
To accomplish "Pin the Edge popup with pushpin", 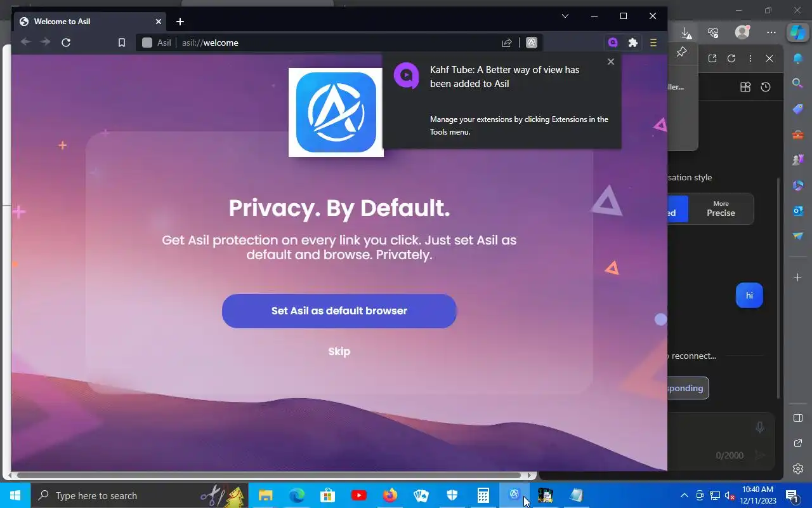I will click(x=682, y=52).
